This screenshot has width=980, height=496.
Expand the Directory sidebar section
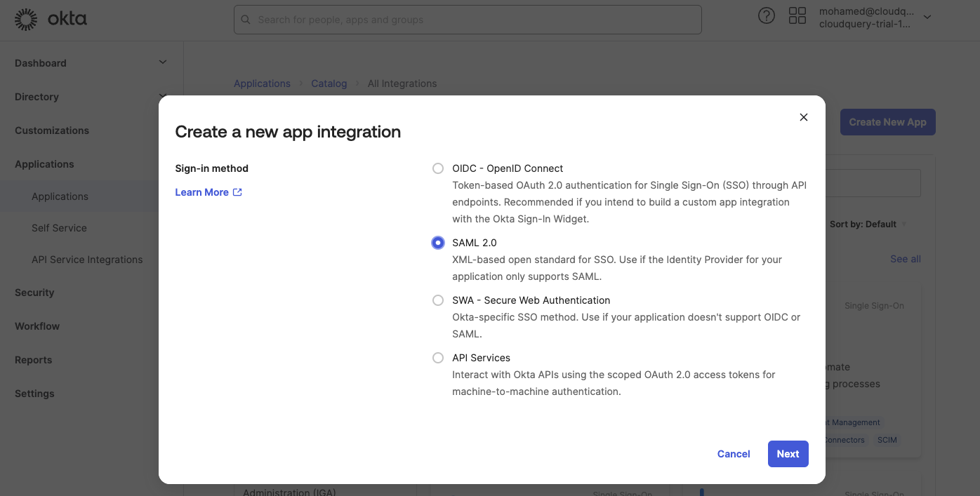pyautogui.click(x=163, y=96)
